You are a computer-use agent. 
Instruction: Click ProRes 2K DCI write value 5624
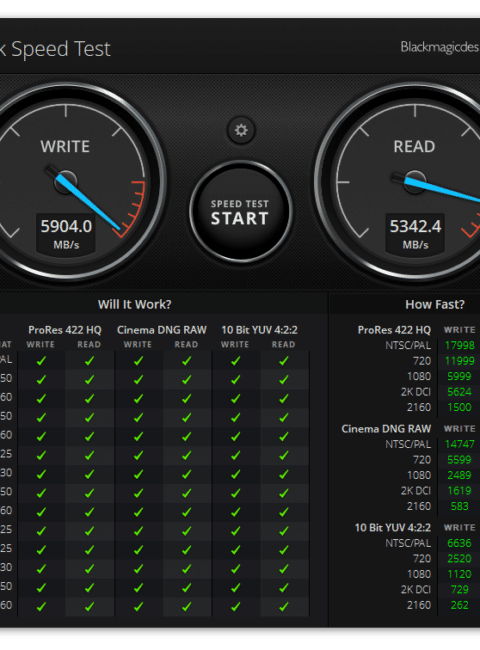[459, 392]
